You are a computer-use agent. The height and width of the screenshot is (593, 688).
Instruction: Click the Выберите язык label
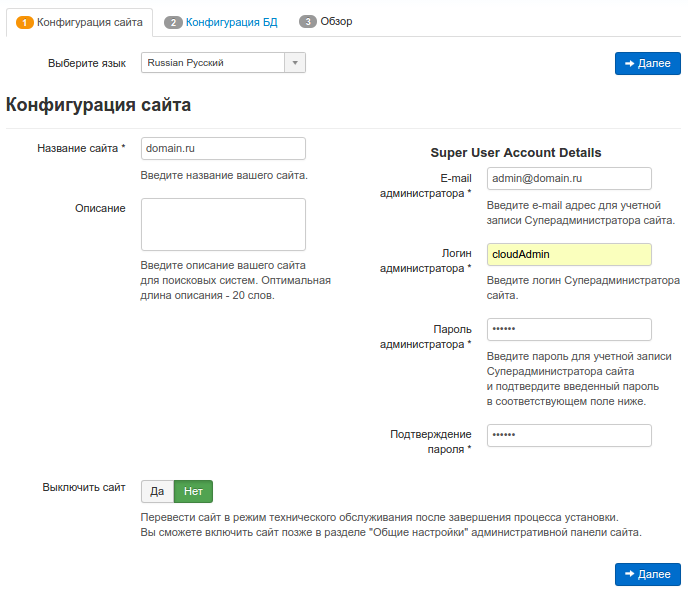[87, 63]
